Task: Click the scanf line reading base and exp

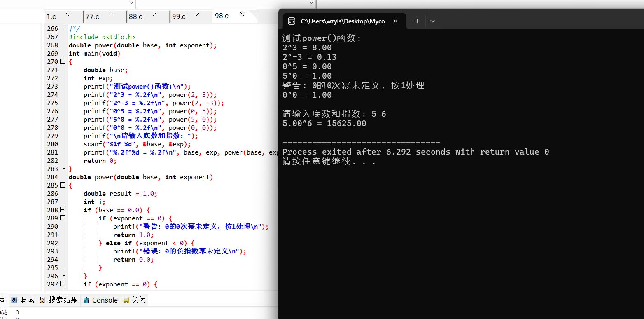Action: 137,144
